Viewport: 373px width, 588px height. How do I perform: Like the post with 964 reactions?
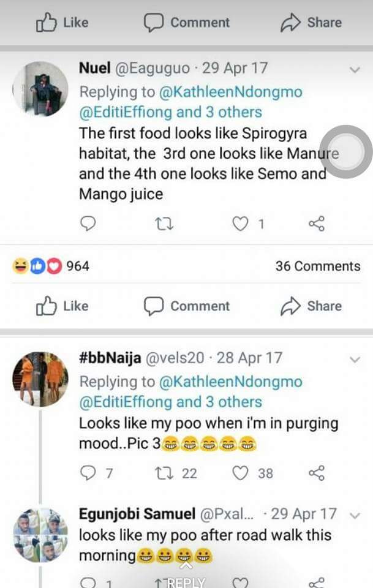click(62, 306)
